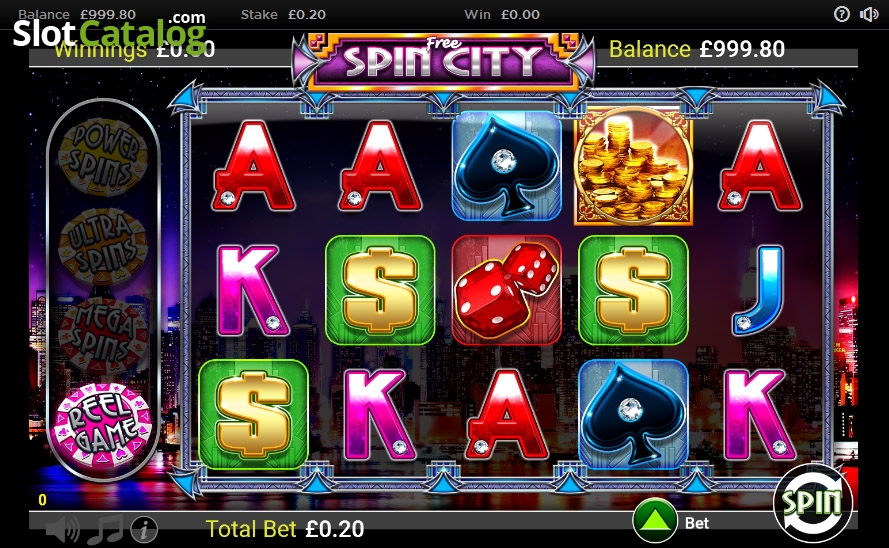
Task: Click the SlotCatalog.com logo
Action: click(x=109, y=31)
